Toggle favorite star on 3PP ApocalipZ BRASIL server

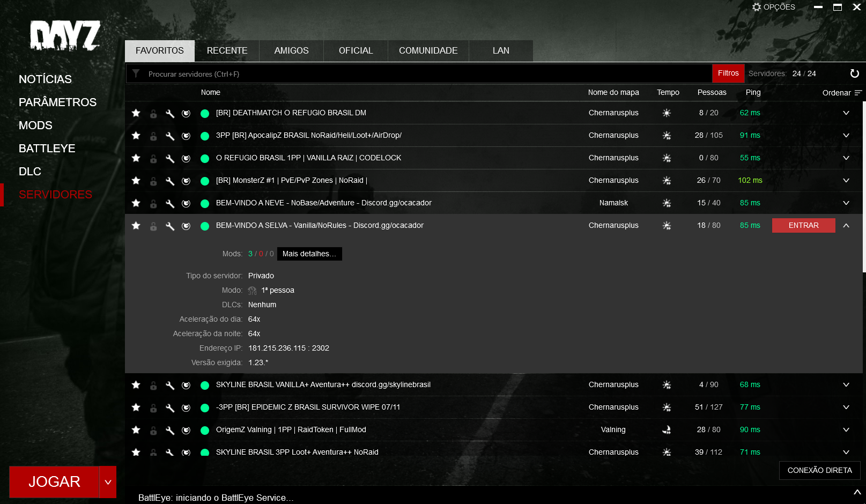tap(136, 136)
